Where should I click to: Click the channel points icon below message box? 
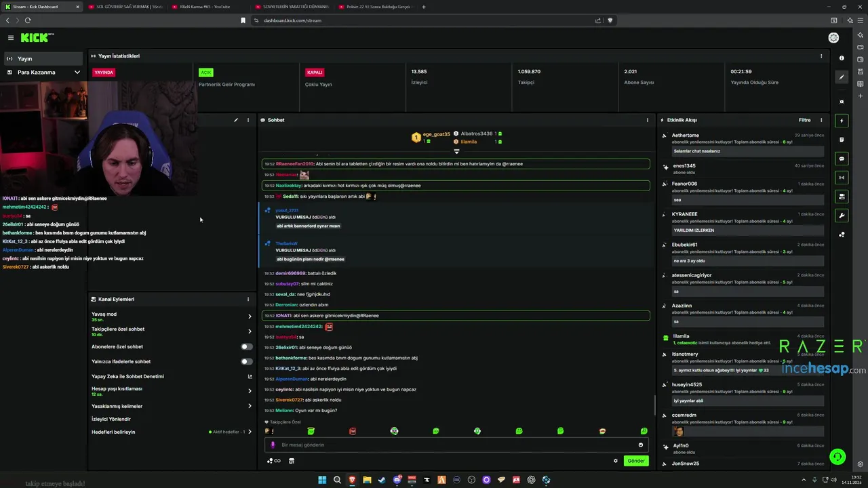pyautogui.click(x=273, y=461)
